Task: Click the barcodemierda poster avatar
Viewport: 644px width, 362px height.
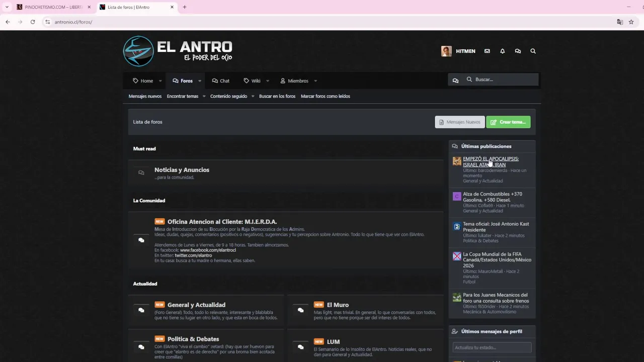Action: (x=457, y=161)
